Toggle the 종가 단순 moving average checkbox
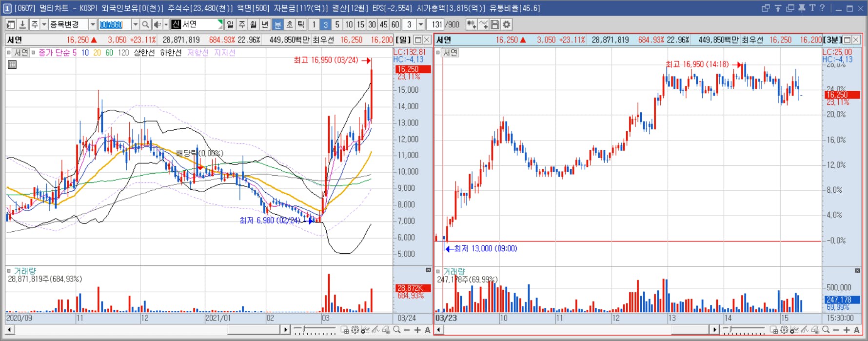The width and height of the screenshot is (868, 341). (33, 53)
